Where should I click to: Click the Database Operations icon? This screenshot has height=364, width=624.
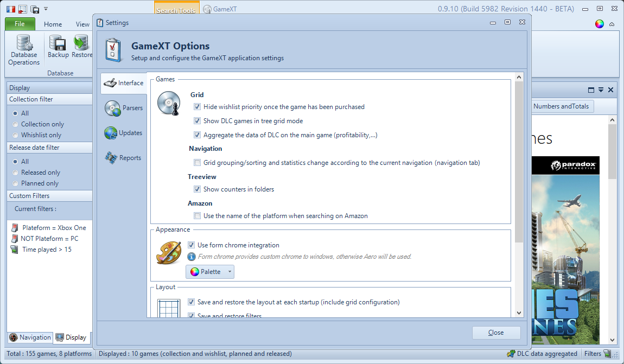24,42
